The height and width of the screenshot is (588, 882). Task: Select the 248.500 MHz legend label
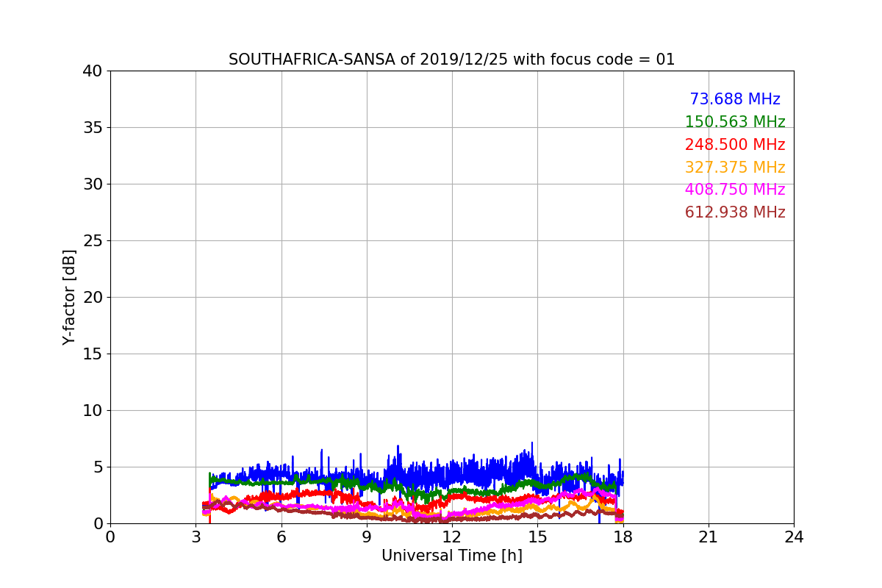(x=735, y=145)
